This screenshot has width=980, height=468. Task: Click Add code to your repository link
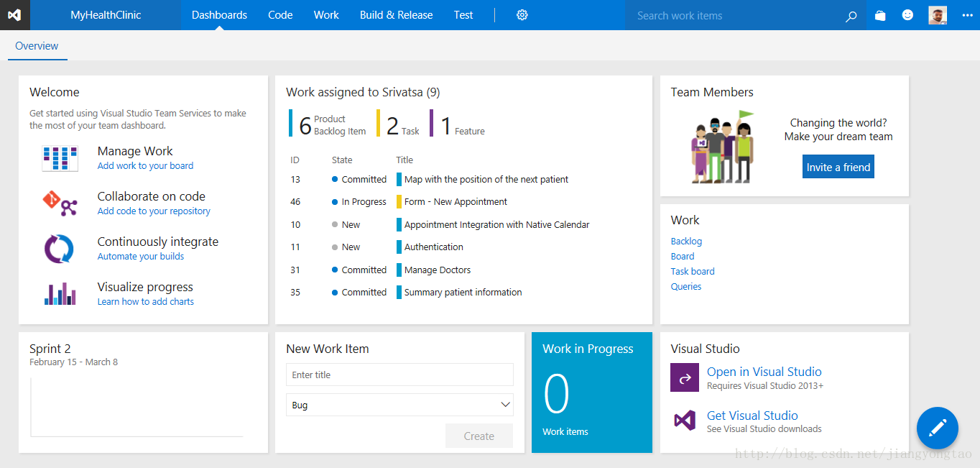coord(154,211)
